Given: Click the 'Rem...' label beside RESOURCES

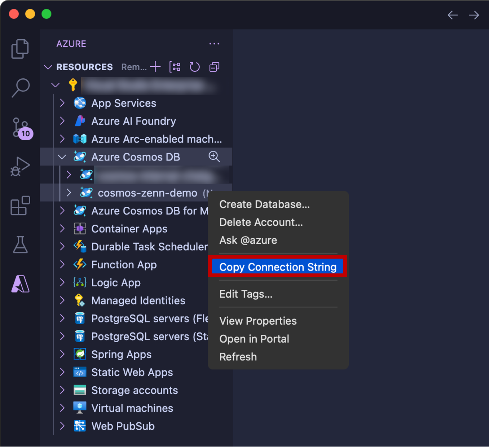Looking at the screenshot, I should point(134,67).
